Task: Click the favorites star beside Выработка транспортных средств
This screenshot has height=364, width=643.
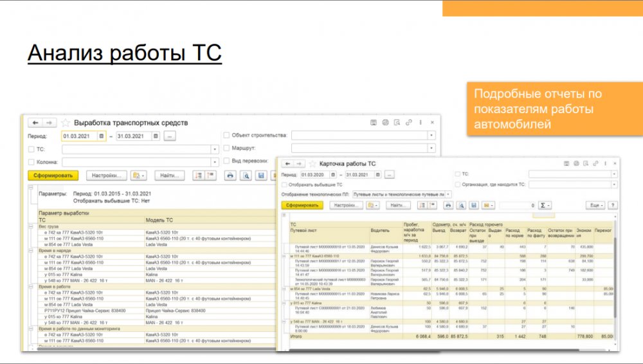Action: [66, 122]
